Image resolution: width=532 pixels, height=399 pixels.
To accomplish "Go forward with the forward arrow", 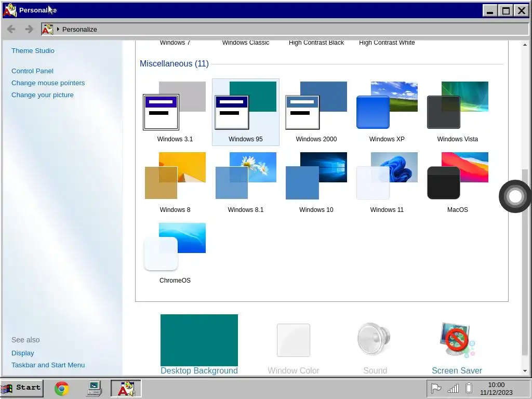I will (x=29, y=29).
